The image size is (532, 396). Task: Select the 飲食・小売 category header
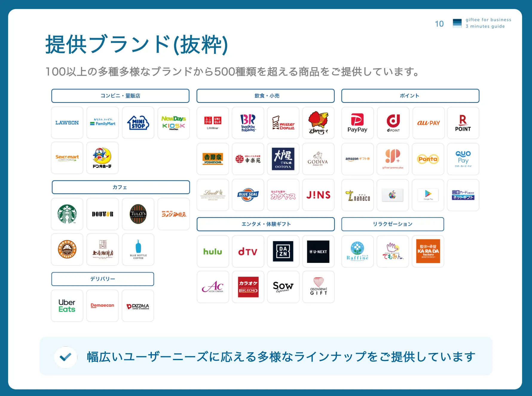[x=265, y=96]
